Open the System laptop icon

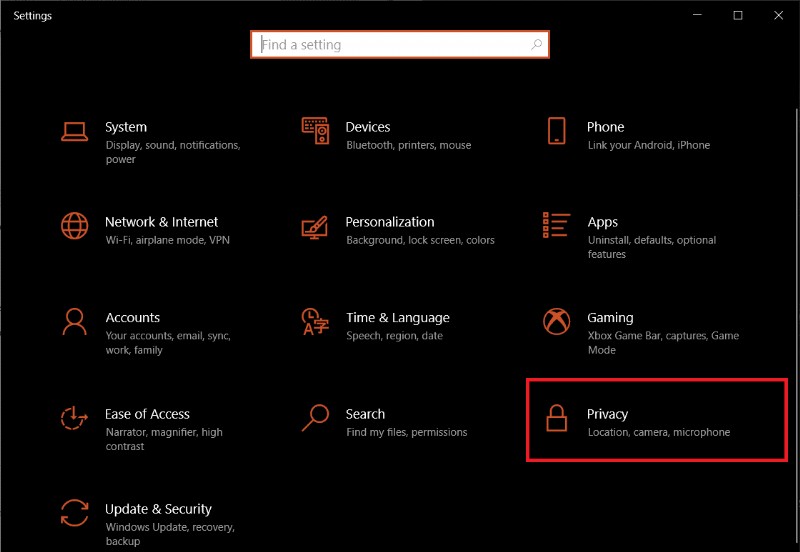pos(74,131)
